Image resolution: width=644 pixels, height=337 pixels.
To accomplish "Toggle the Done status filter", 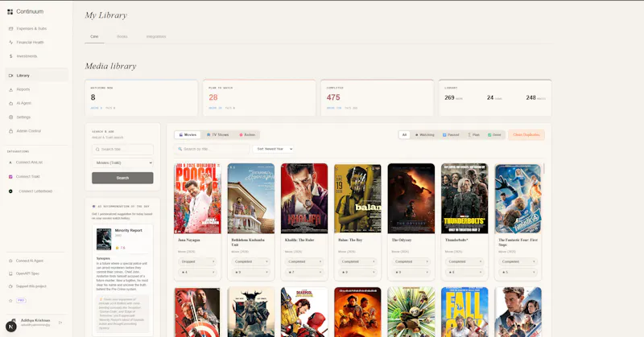I will 494,134.
